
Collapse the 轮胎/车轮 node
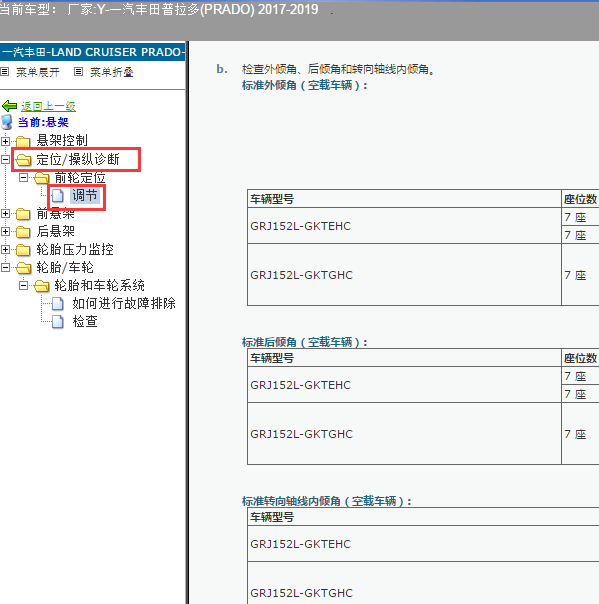point(5,267)
